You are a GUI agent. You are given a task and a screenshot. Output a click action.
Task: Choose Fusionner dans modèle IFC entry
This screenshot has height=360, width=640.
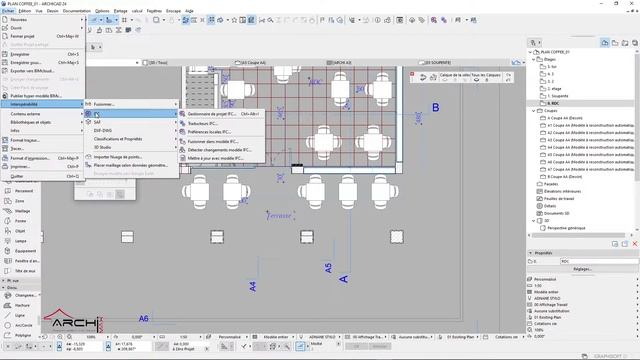(x=221, y=141)
